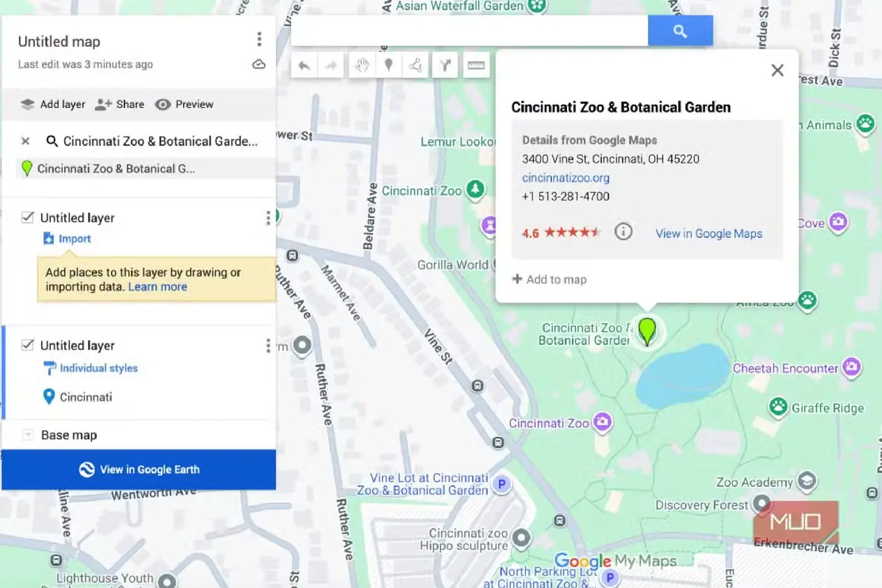Image resolution: width=882 pixels, height=588 pixels.
Task: Click the blue lake on the map
Action: coord(683,376)
